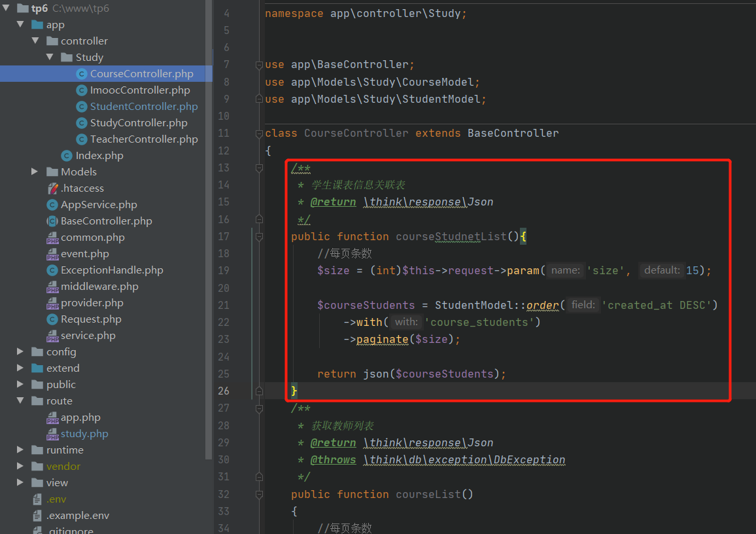Click the .htaccess file icon
The image size is (756, 534).
click(x=53, y=188)
